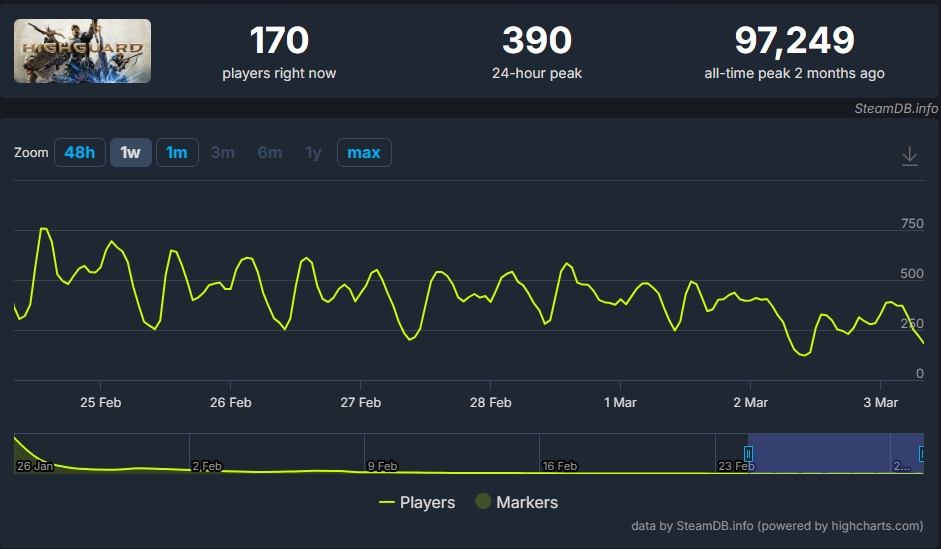The image size is (941, 549).
Task: Choose the disabled 3m zoom option
Action: pos(223,152)
